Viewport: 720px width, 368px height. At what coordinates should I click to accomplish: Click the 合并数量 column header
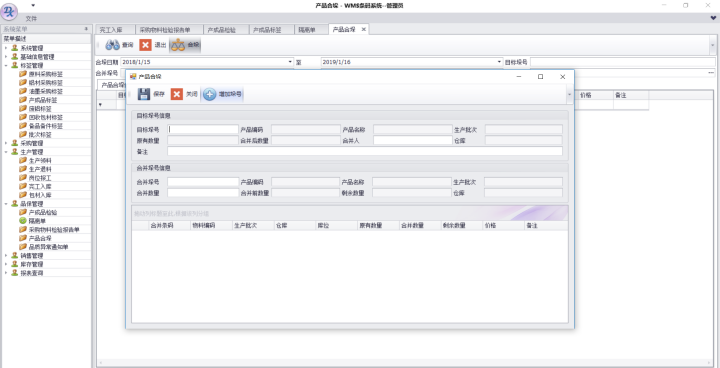pos(412,226)
